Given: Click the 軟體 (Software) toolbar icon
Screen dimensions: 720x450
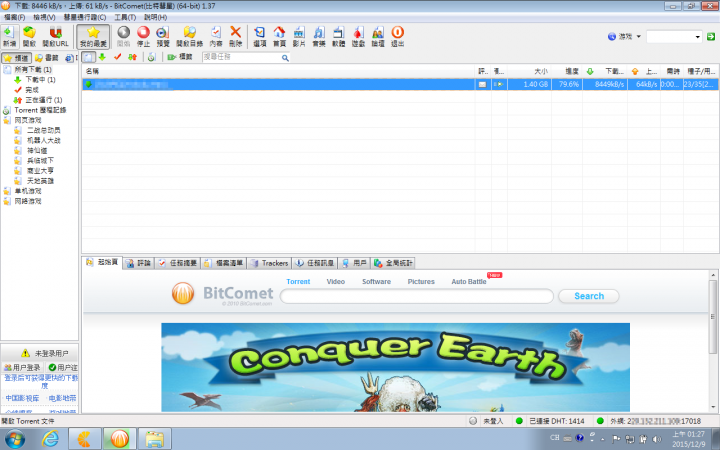Looking at the screenshot, I should coord(338,36).
